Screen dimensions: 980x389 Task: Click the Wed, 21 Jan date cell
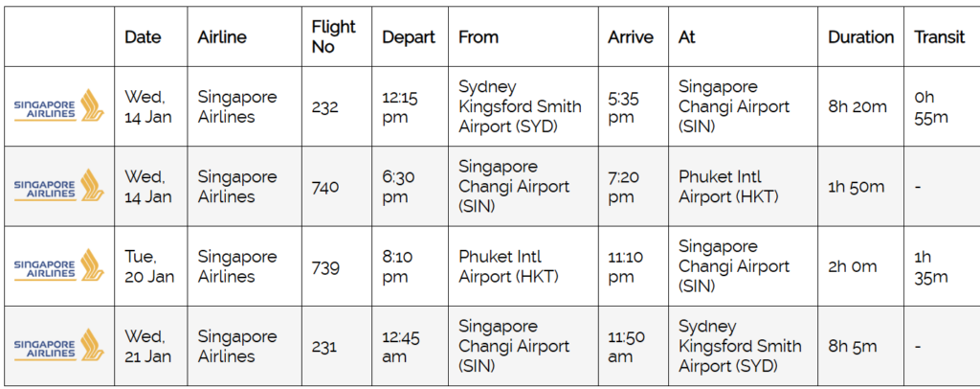click(148, 346)
